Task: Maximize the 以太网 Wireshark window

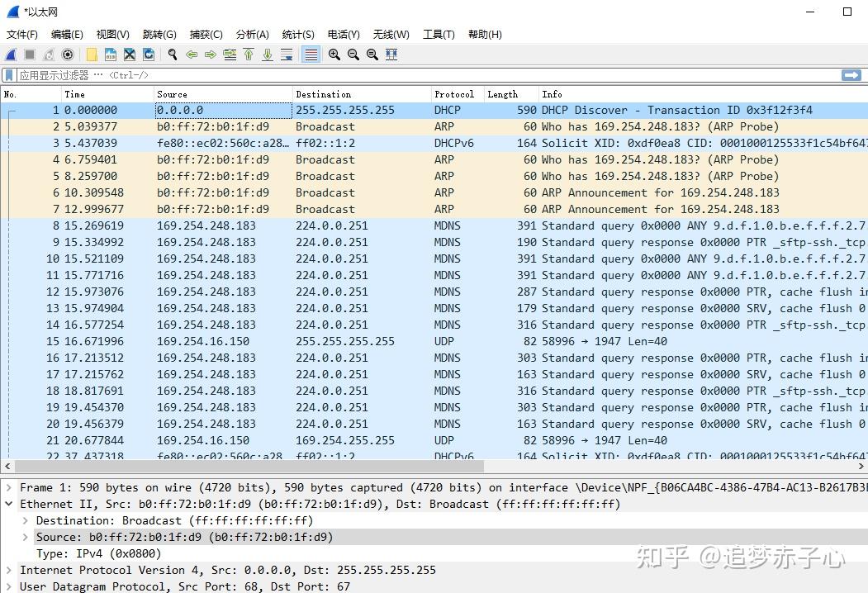Action: 847,12
